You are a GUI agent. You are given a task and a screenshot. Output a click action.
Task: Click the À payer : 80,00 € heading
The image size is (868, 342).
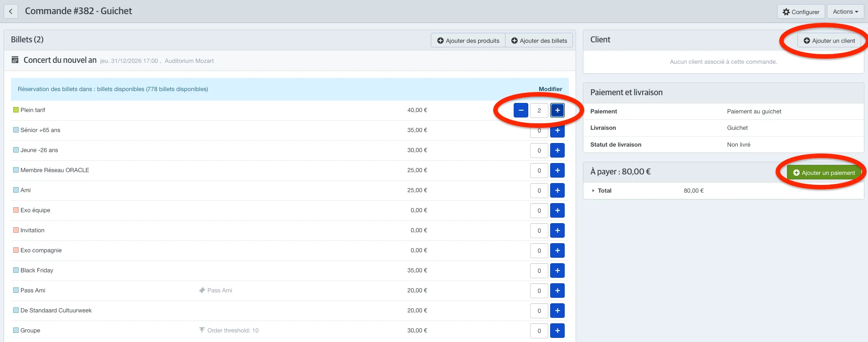click(620, 172)
